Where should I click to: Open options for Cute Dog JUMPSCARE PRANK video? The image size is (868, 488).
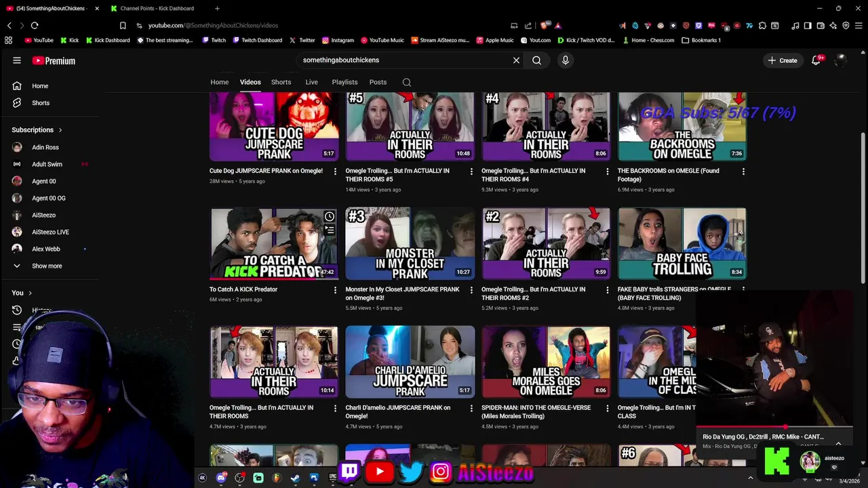pyautogui.click(x=335, y=171)
